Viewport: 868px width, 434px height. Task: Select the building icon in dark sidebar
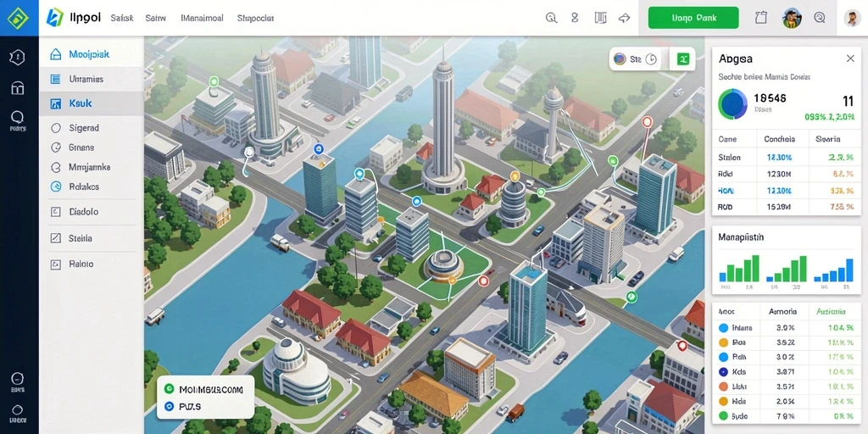(18, 87)
